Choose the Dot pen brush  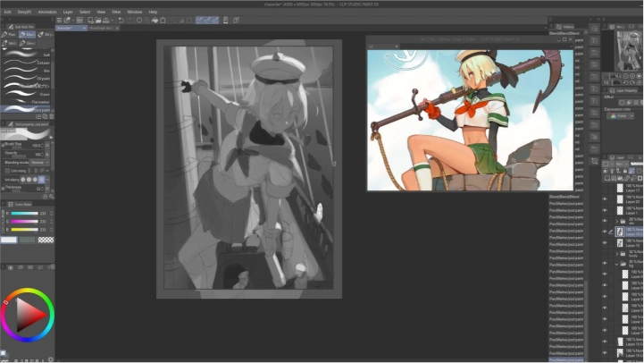pyautogui.click(x=26, y=63)
